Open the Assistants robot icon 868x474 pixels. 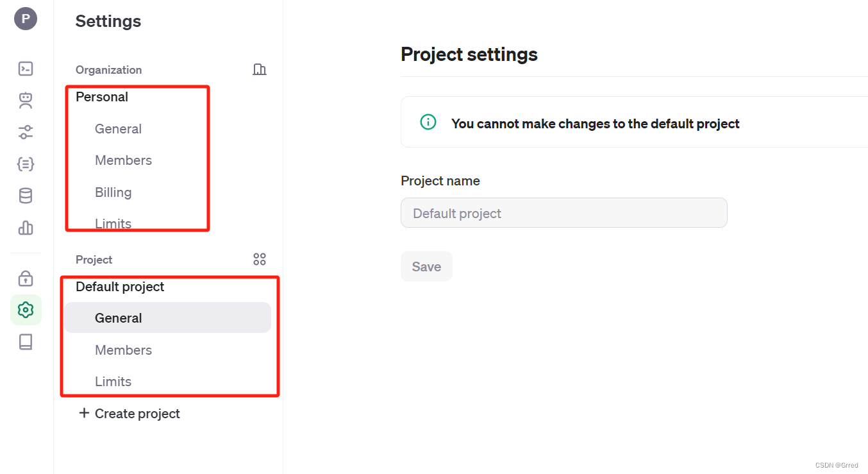coord(26,101)
